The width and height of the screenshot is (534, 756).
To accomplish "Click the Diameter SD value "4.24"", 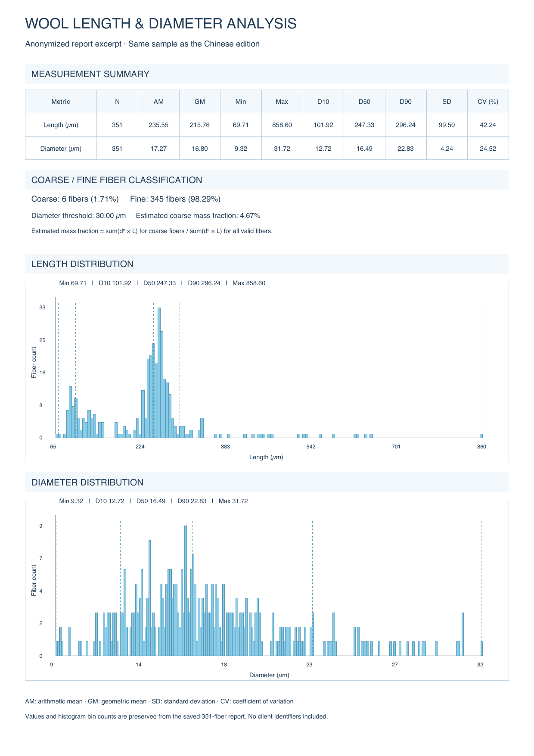I will 447,149.
